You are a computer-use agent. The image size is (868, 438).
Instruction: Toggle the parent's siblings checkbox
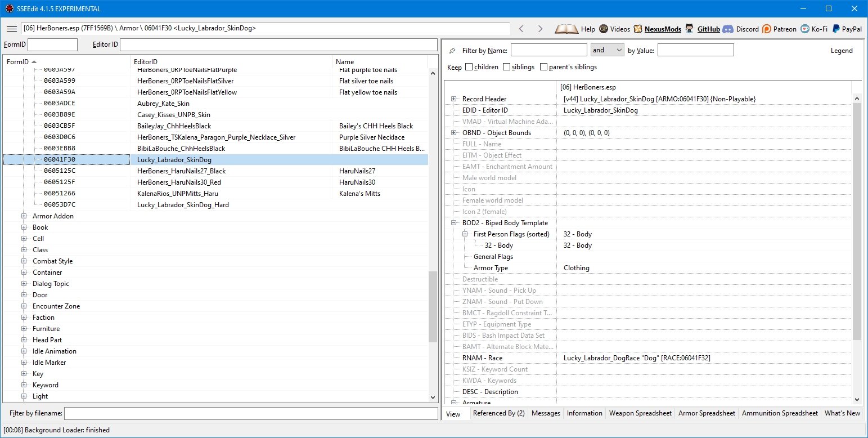tap(543, 67)
